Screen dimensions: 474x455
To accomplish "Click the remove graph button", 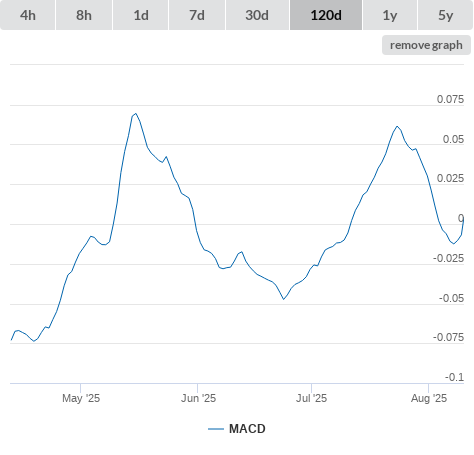I will (426, 45).
